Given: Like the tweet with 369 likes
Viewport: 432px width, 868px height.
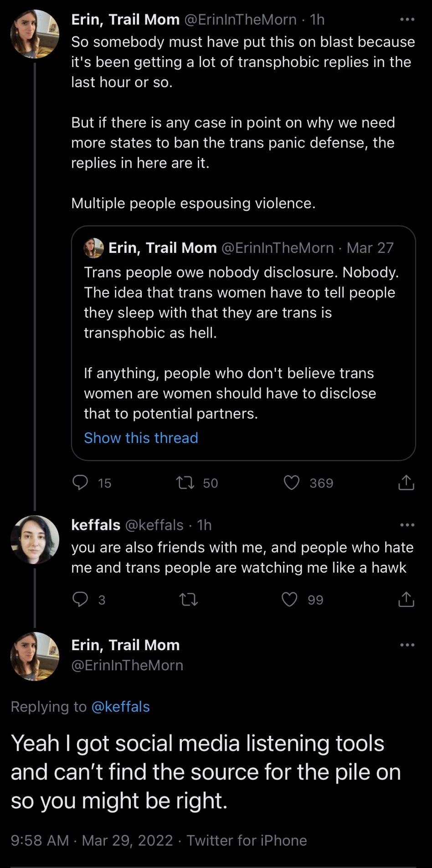Looking at the screenshot, I should 292,483.
